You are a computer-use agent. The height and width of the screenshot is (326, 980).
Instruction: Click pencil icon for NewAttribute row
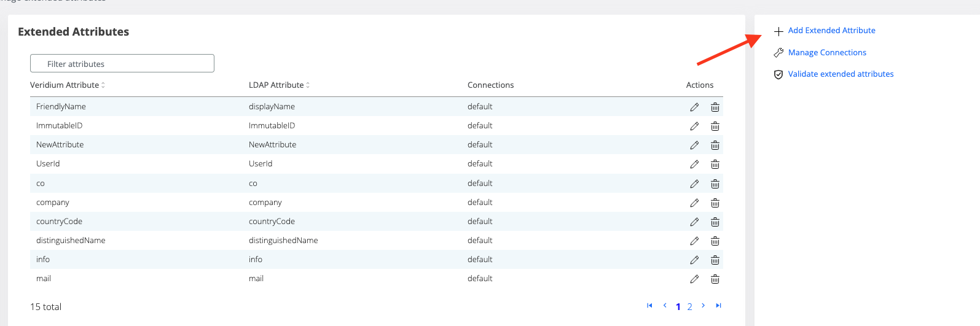[x=694, y=145]
